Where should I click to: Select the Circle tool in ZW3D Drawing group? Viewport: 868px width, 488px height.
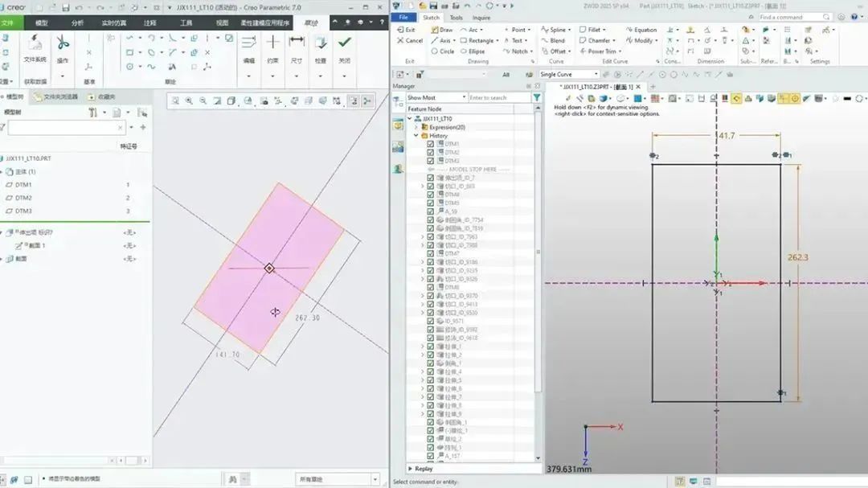point(442,51)
